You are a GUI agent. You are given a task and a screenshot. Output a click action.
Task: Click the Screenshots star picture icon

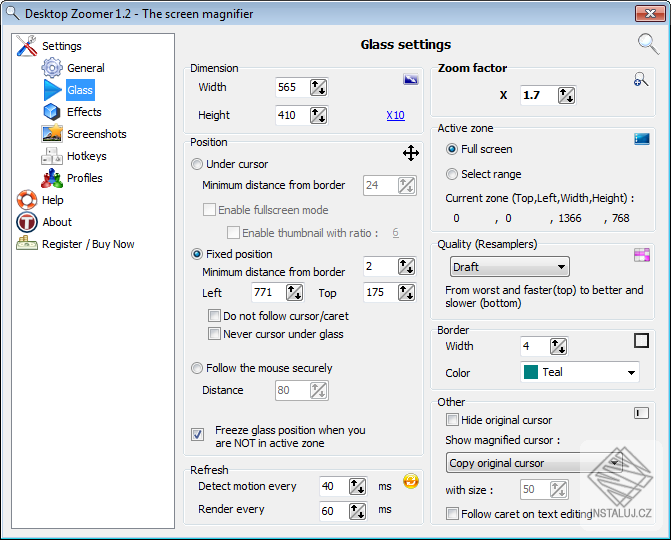click(52, 134)
